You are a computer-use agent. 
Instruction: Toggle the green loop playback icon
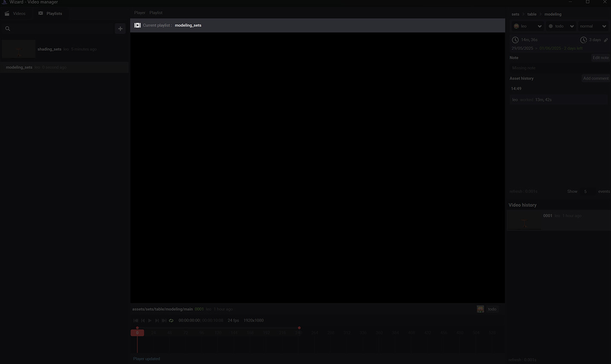(171, 321)
